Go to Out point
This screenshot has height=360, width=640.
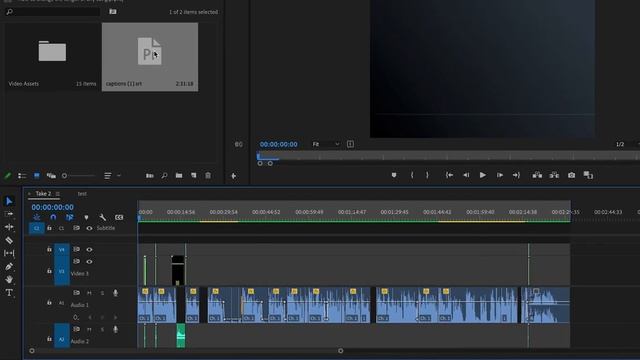coord(516,175)
